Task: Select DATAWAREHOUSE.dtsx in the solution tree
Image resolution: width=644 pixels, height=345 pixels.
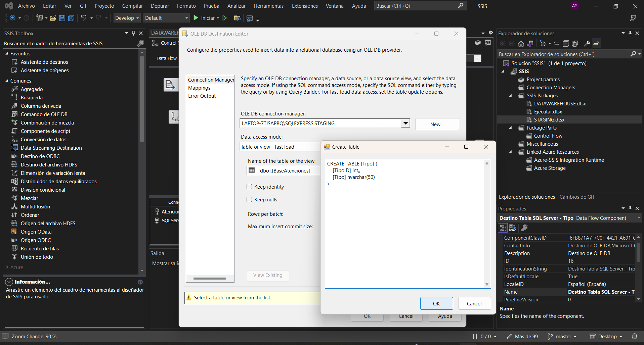Action: click(560, 104)
